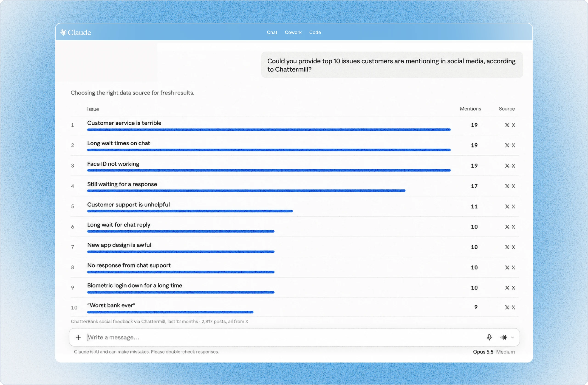
Task: Open X source for Customer support is unhelpful
Action: [x=510, y=206]
